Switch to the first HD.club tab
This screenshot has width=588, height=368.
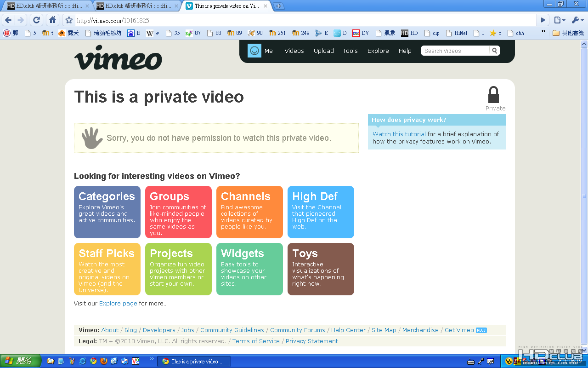(48, 6)
